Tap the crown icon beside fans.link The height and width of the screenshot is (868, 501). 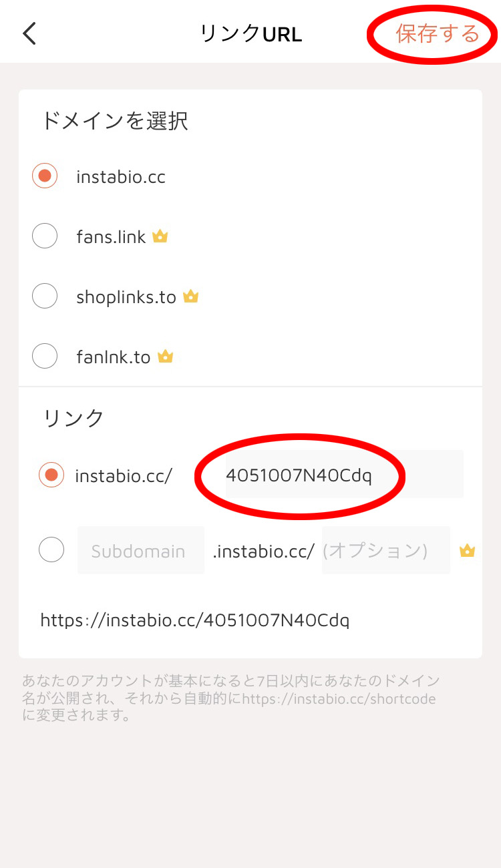point(160,236)
